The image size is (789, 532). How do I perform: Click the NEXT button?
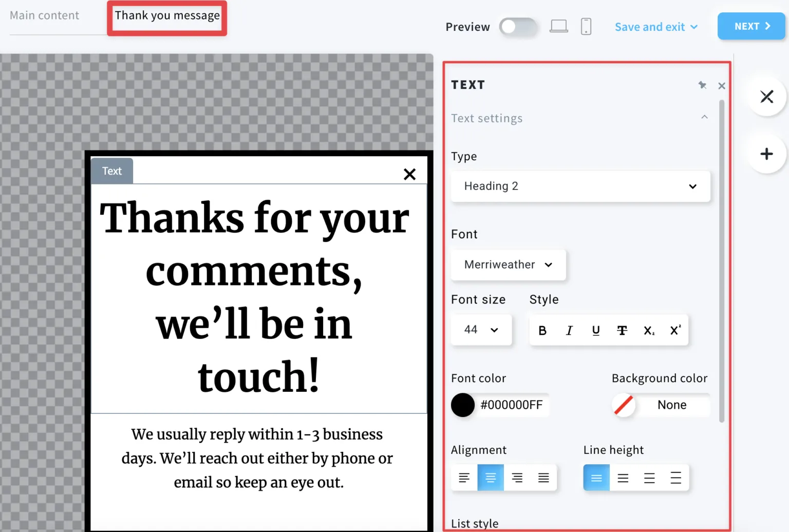pyautogui.click(x=750, y=26)
